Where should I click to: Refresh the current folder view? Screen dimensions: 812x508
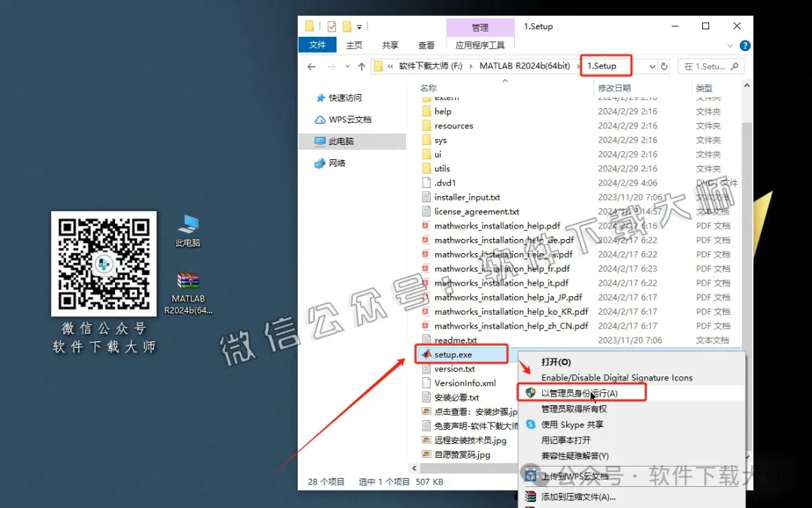click(664, 66)
